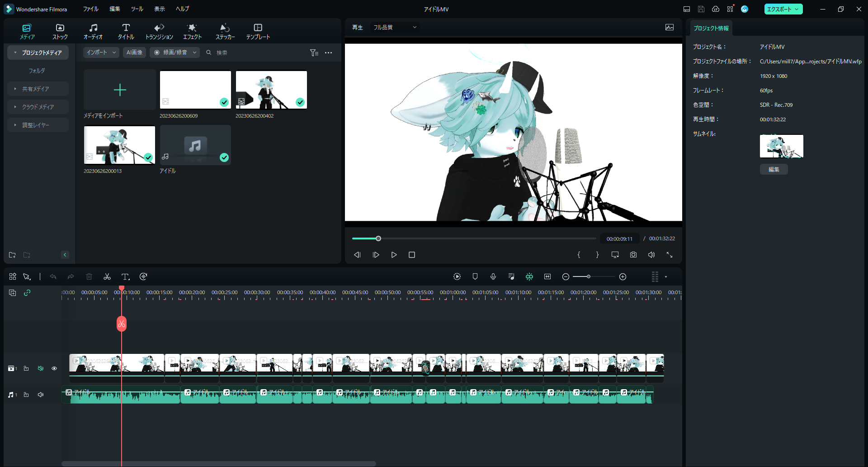This screenshot has height=467, width=868.
Task: Undo the last action
Action: [x=53, y=276]
